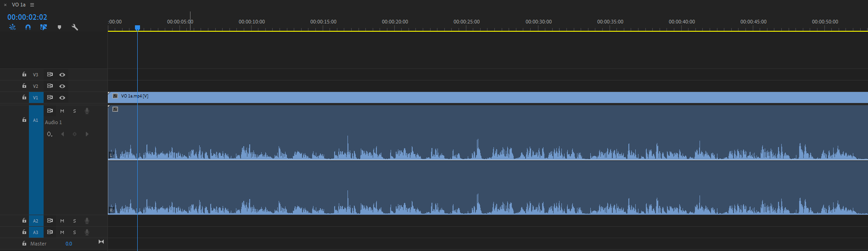
Task: Toggle lock on track V2
Action: point(24,86)
